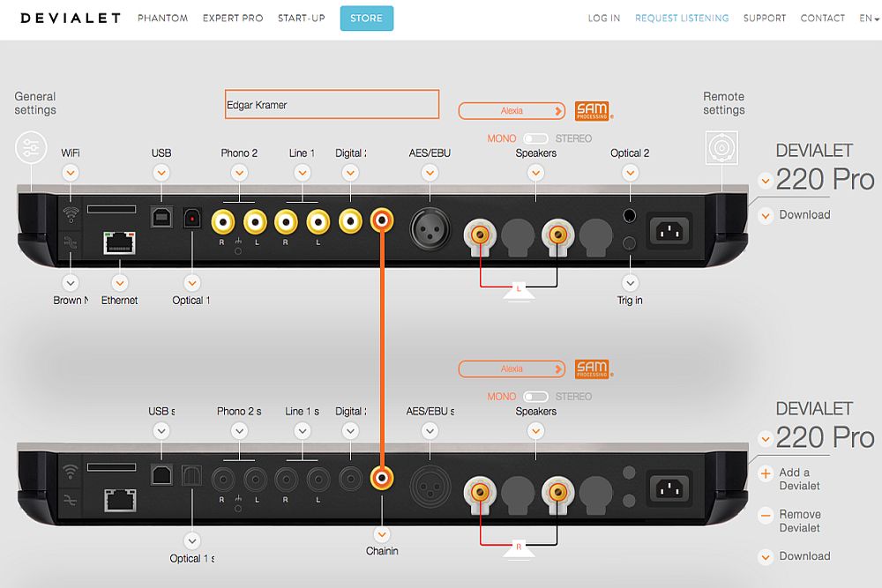Screen dimensions: 882x588
Task: Select the AES/EBU XLR socket on lower amplifier
Action: (x=430, y=487)
